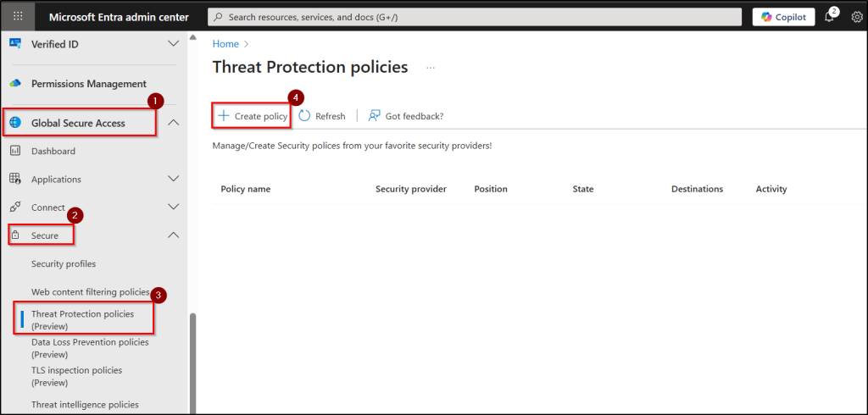Go to Home breadcrumb link
868x415 pixels.
225,43
